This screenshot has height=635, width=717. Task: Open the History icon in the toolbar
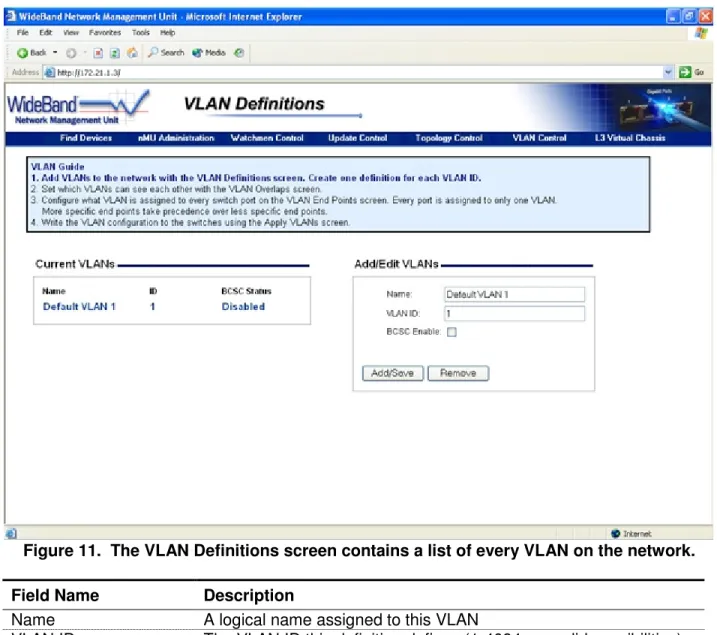click(239, 53)
